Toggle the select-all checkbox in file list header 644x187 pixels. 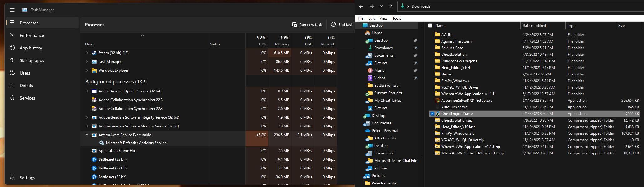click(x=430, y=26)
